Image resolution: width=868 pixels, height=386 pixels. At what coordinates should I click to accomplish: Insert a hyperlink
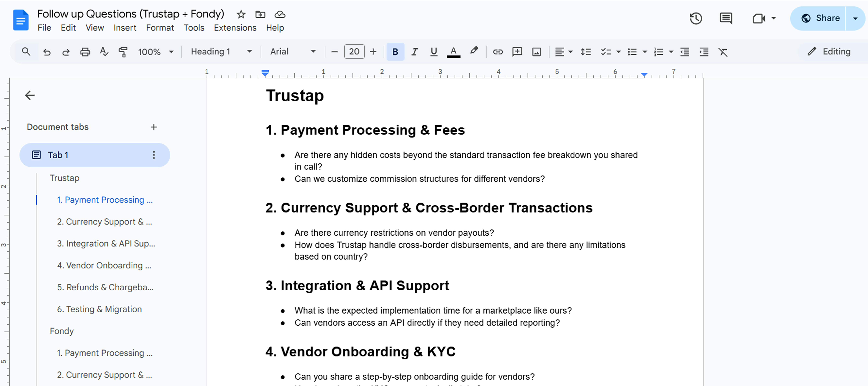point(498,52)
